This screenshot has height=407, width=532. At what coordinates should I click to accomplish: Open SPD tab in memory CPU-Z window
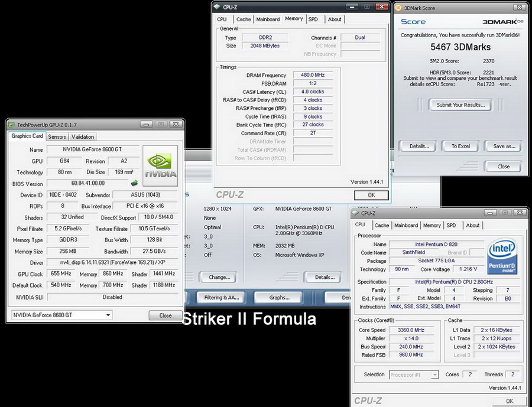[x=313, y=19]
